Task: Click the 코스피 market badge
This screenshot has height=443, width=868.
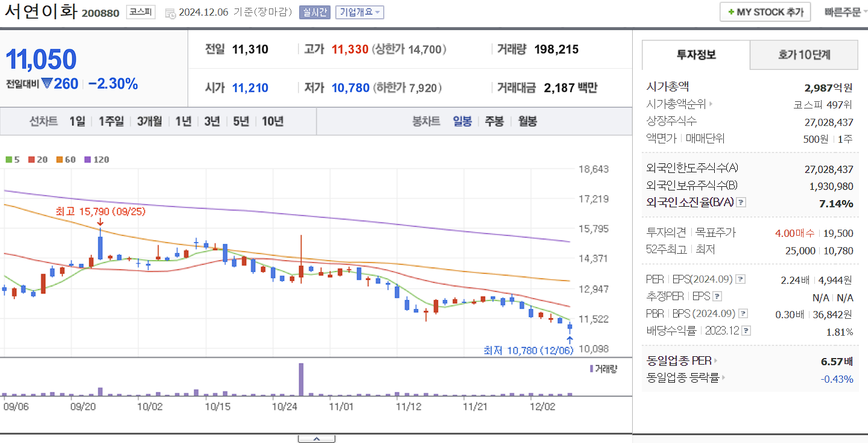Action: (x=141, y=12)
